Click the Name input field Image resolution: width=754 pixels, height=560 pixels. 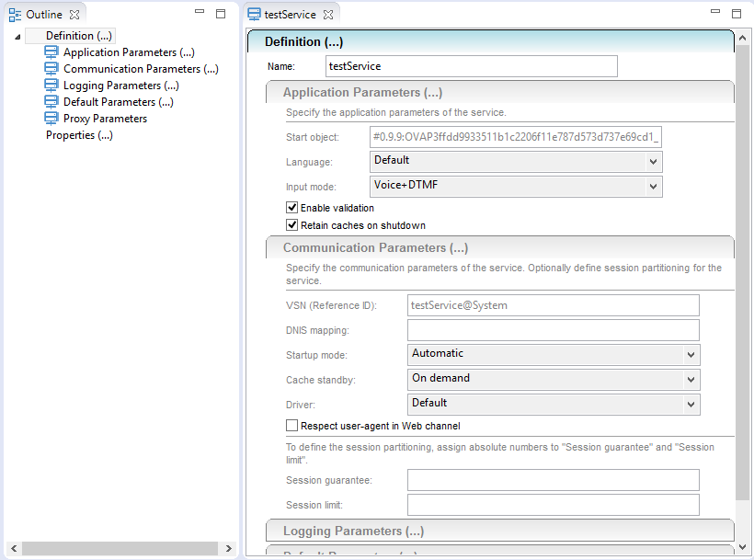click(470, 65)
